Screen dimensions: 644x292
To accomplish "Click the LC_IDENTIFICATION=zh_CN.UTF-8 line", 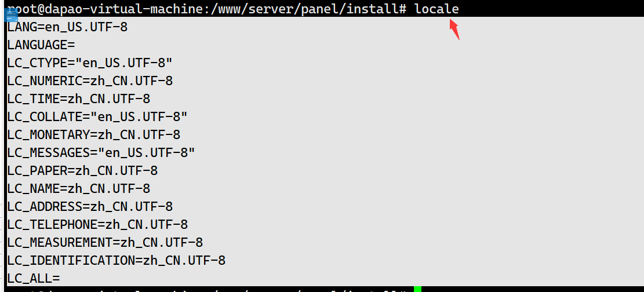I will point(117,260).
